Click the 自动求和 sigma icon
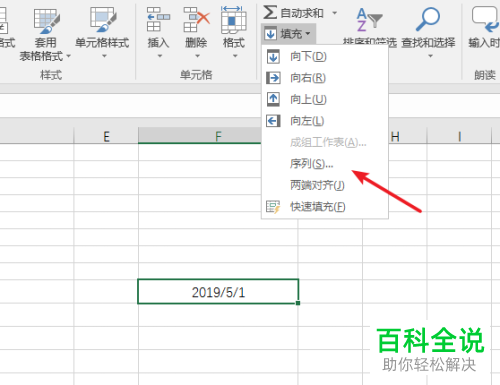The image size is (500, 385). [270, 12]
